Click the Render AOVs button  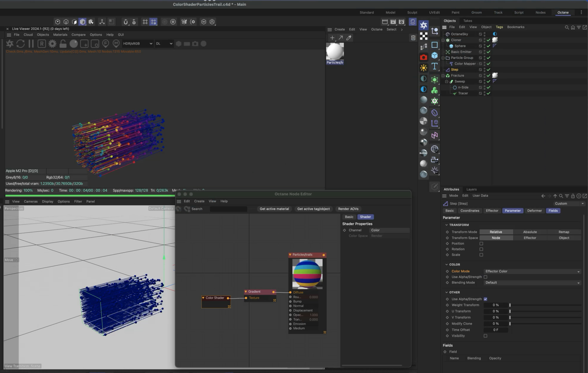(x=348, y=209)
